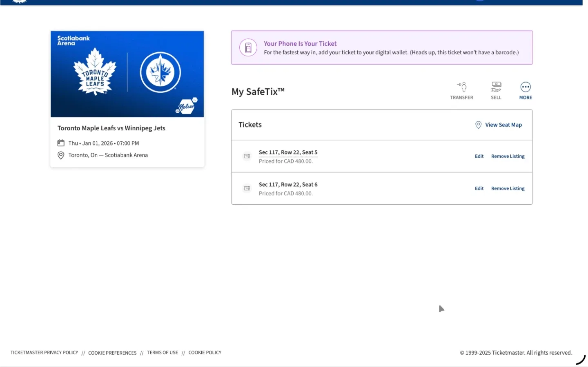Edit the Seat 6 listing
This screenshot has width=588, height=367.
point(479,188)
